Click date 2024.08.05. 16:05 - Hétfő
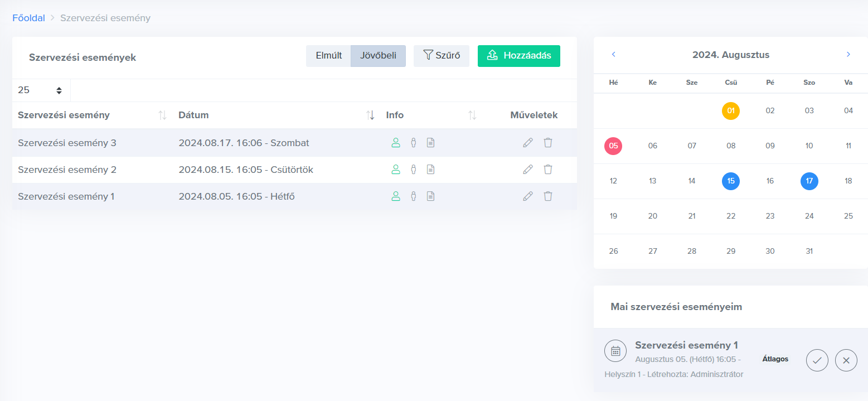 tap(237, 196)
